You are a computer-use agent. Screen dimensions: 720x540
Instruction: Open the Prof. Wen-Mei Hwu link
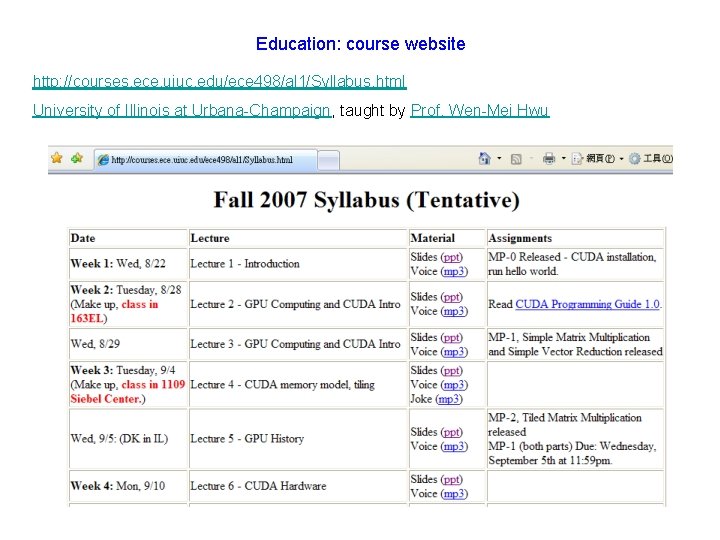coord(479,110)
